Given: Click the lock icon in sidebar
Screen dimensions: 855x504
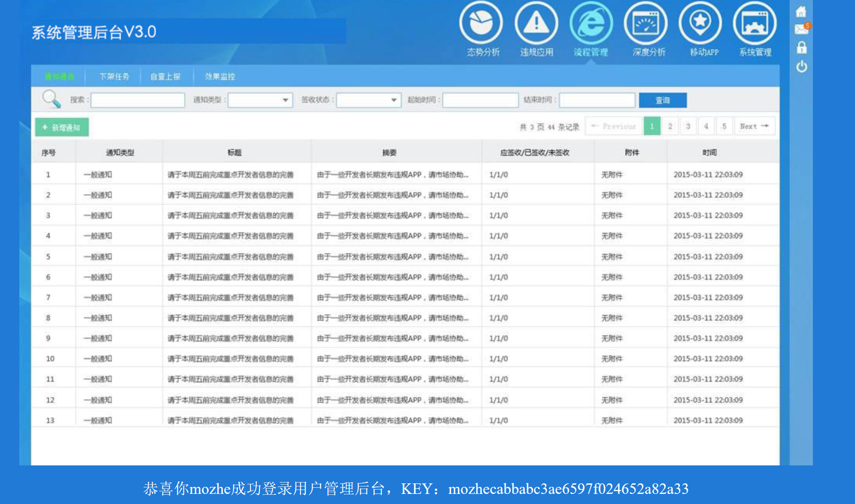Looking at the screenshot, I should (x=801, y=47).
